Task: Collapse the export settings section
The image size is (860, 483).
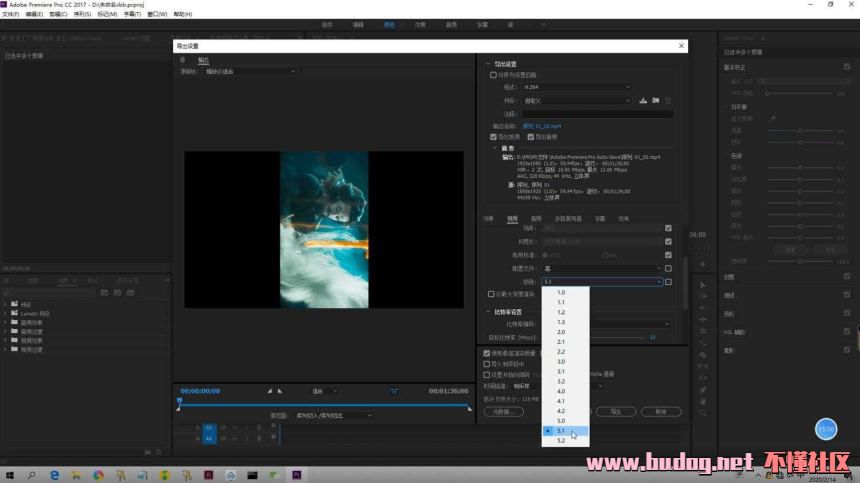Action: (x=488, y=64)
